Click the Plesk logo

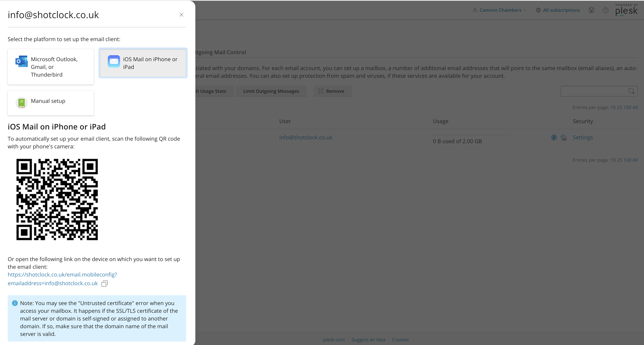626,10
